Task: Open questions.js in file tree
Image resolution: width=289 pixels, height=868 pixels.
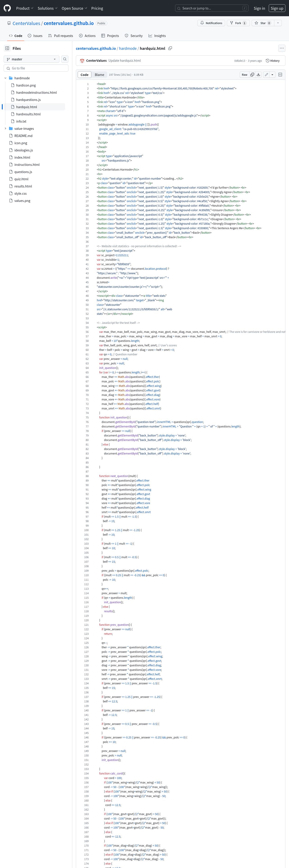Action: pyautogui.click(x=23, y=172)
